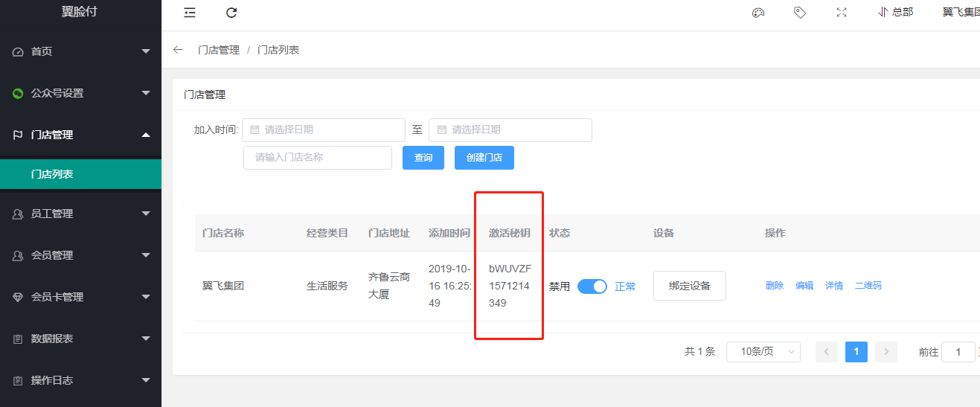Click the tag icon in the top bar

point(800,12)
